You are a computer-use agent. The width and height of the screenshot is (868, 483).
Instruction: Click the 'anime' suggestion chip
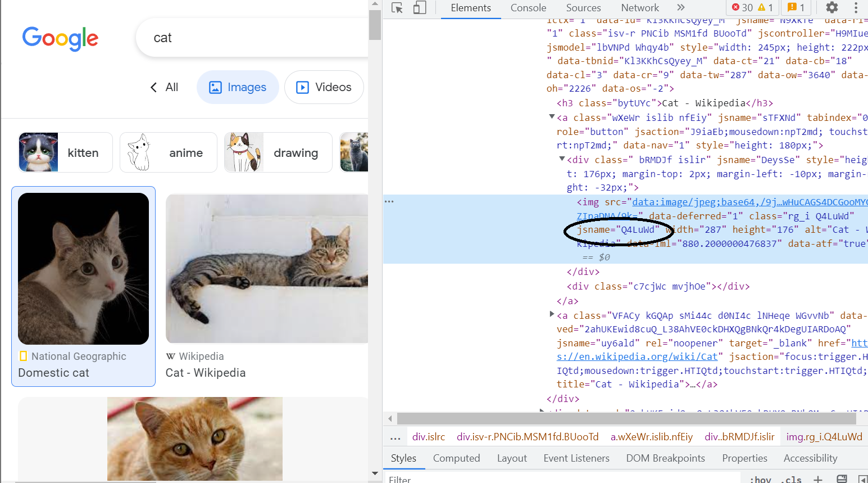tap(169, 152)
